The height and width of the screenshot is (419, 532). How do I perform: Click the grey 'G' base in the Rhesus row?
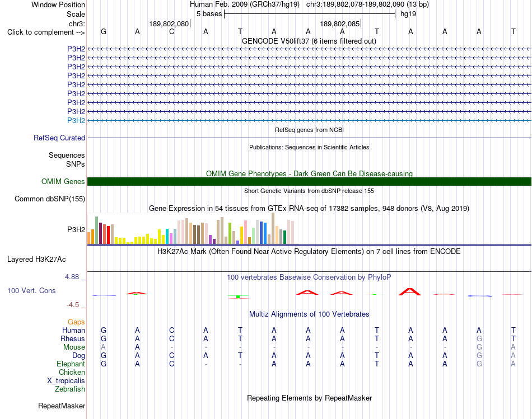(479, 338)
